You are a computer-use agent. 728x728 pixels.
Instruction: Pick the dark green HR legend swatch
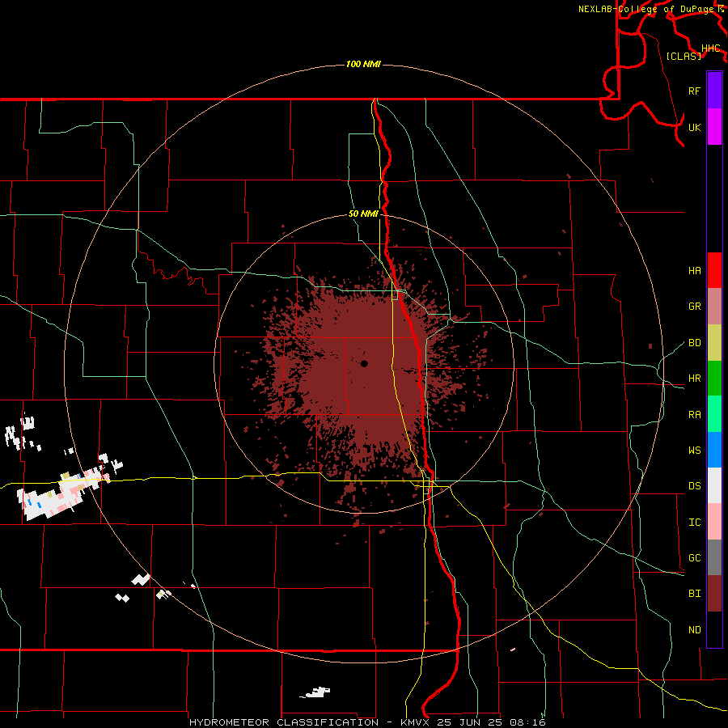click(x=714, y=379)
